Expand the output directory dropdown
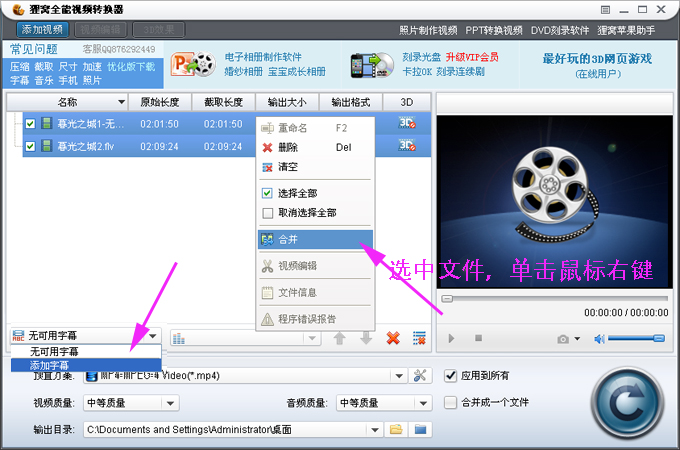The height and width of the screenshot is (450, 680). 375,430
